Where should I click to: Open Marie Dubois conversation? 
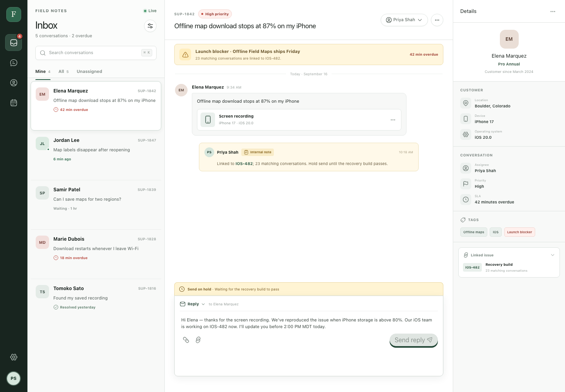pos(96,254)
